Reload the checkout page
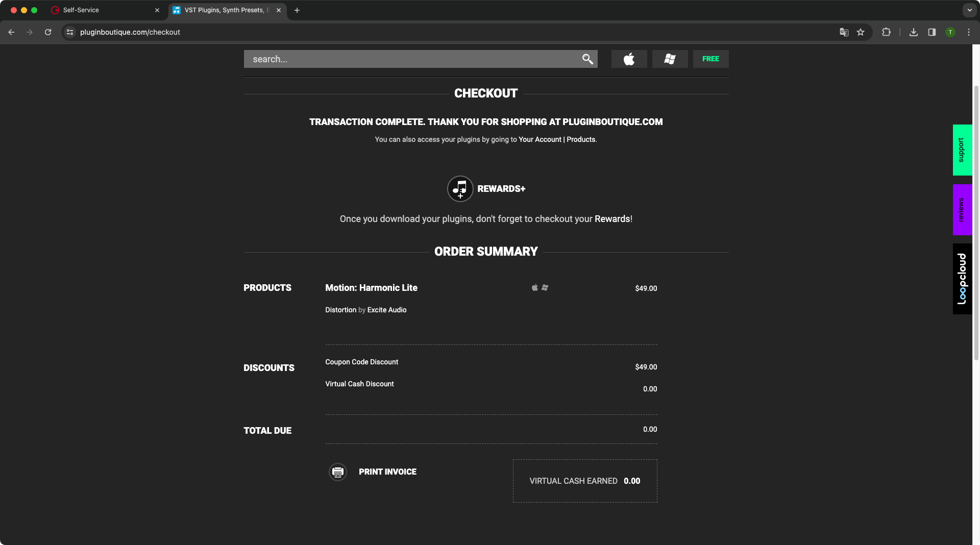 point(48,32)
